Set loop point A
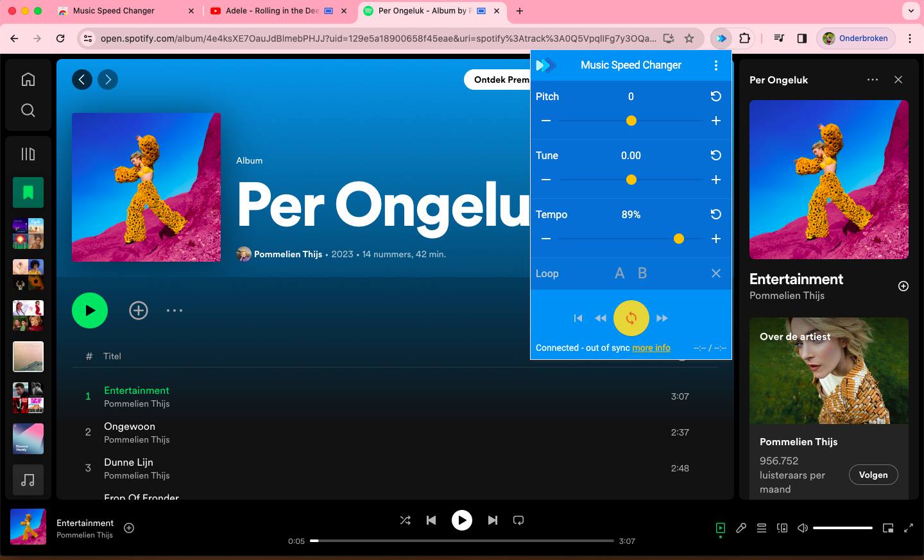This screenshot has height=560, width=924. pyautogui.click(x=619, y=273)
